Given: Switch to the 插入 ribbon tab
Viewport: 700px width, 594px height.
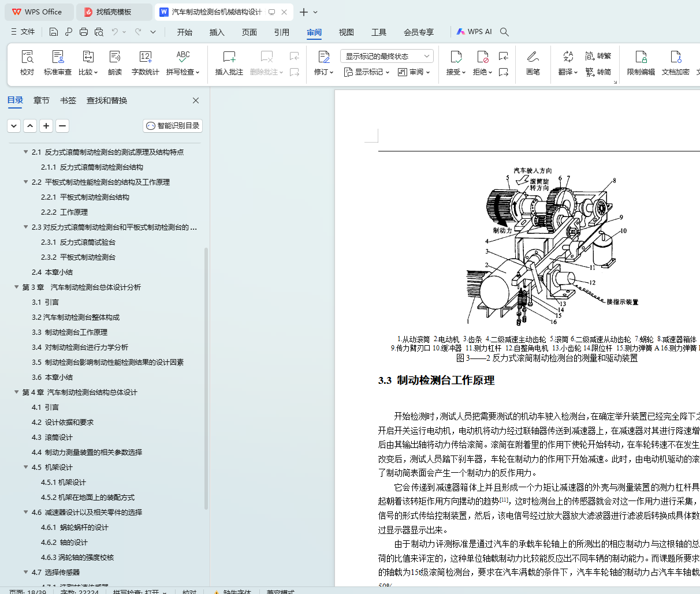Looking at the screenshot, I should (217, 32).
